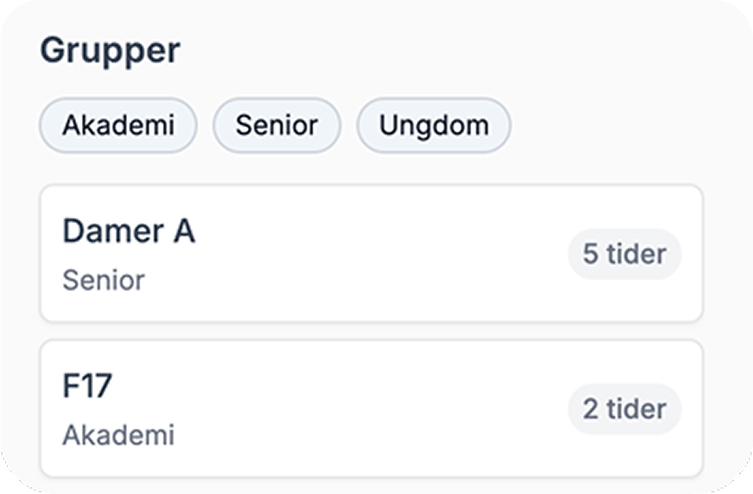Click the "5 tider" badge

pos(624,254)
